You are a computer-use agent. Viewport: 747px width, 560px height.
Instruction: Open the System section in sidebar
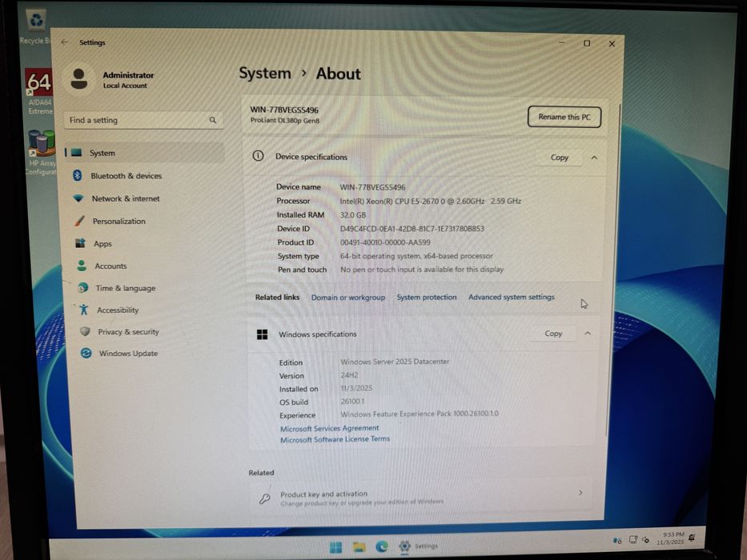[x=144, y=153]
